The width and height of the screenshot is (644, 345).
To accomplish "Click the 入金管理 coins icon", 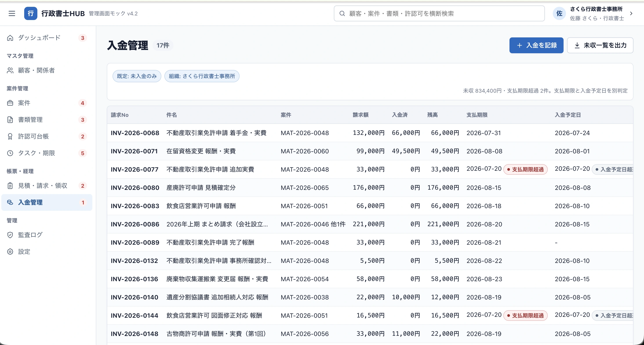I will pyautogui.click(x=10, y=202).
